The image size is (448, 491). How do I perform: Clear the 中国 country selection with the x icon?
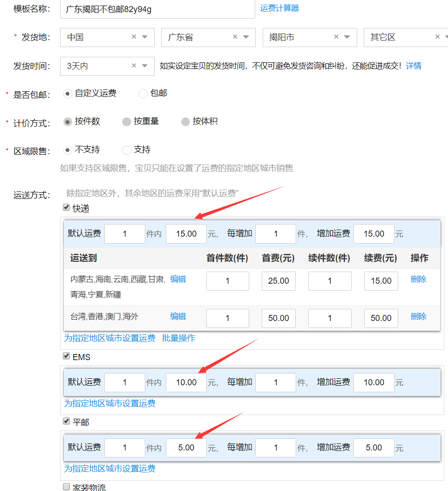134,37
